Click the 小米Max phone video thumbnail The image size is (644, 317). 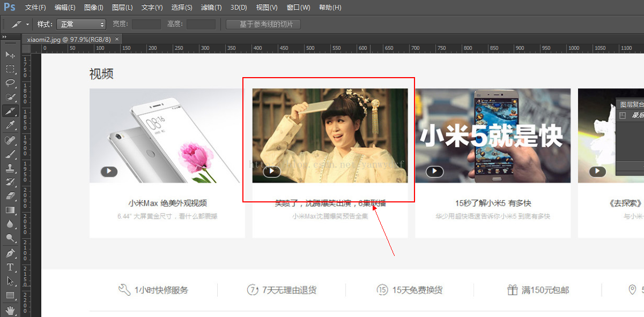(x=167, y=135)
